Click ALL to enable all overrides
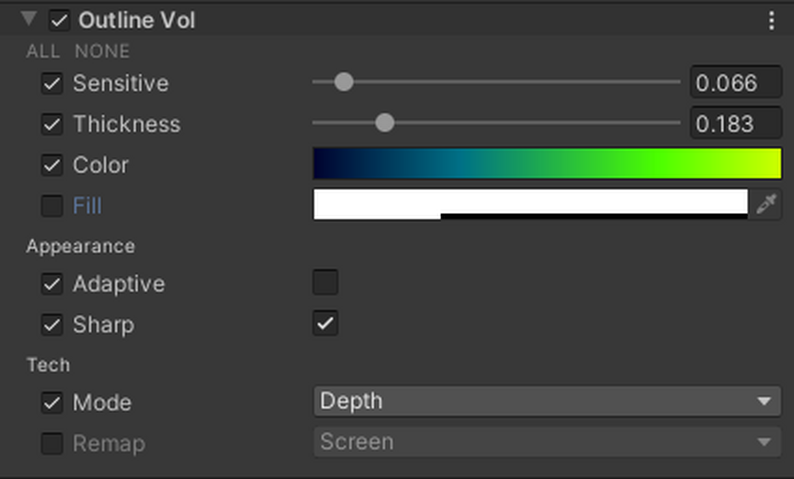 [x=43, y=51]
